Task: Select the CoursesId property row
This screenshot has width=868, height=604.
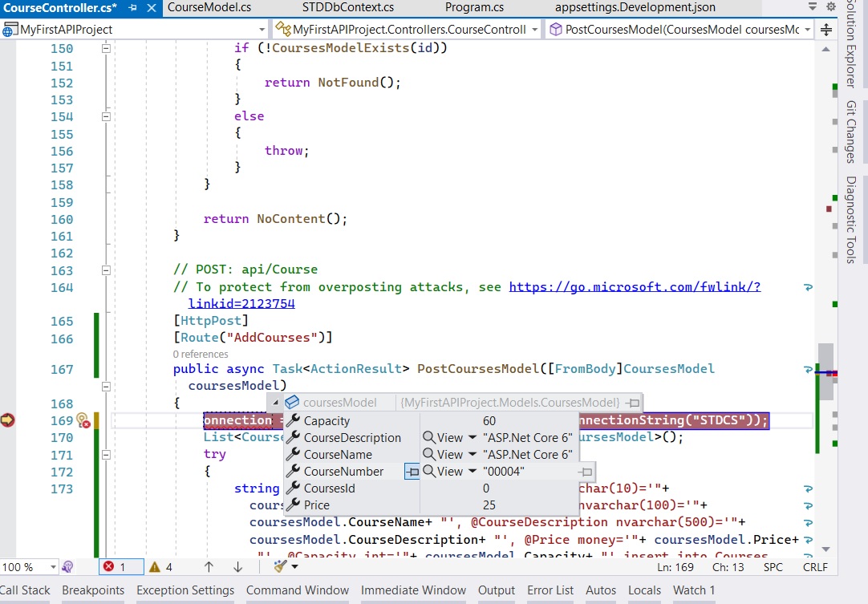Action: [330, 488]
